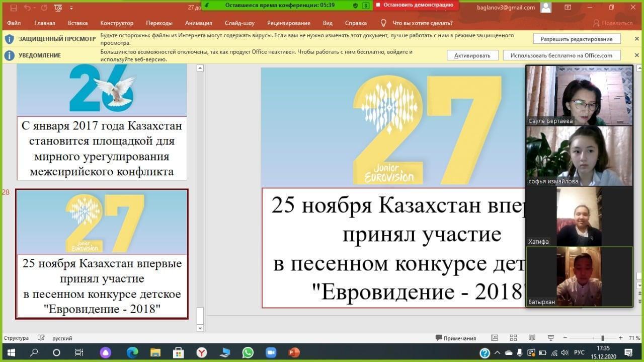Click thumbnail panel scroll down arrow
This screenshot has height=362, width=644.
tap(200, 328)
